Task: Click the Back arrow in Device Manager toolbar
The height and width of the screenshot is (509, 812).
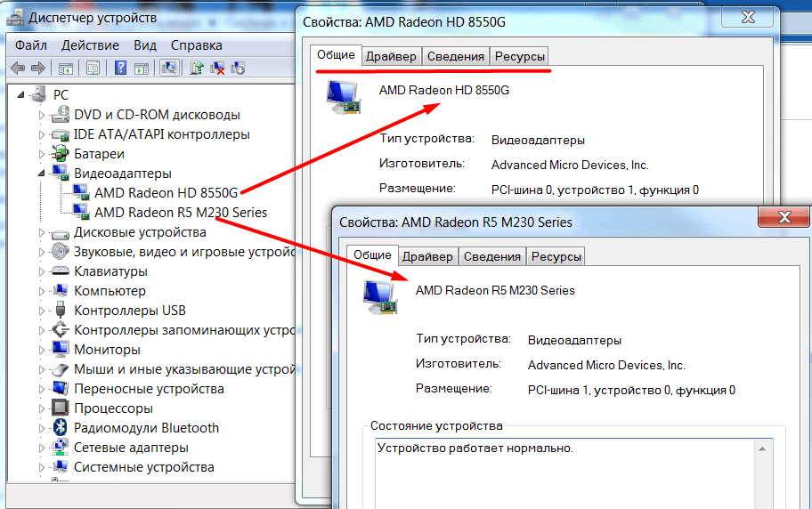Action: tap(18, 68)
